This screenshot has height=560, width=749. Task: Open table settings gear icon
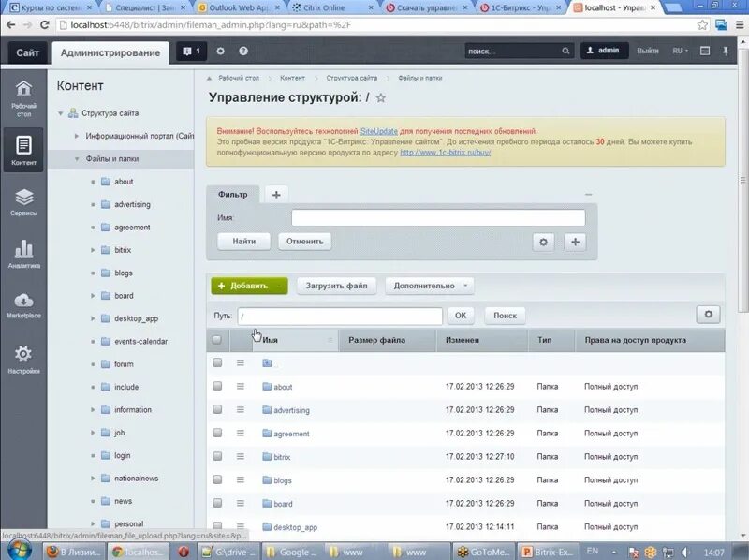click(708, 315)
